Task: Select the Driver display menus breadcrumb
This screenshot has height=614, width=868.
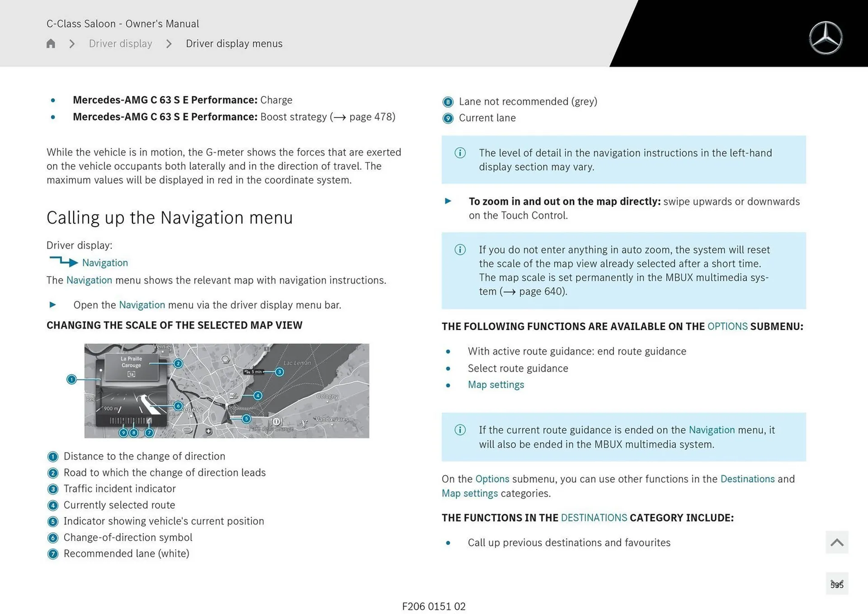Action: click(234, 43)
